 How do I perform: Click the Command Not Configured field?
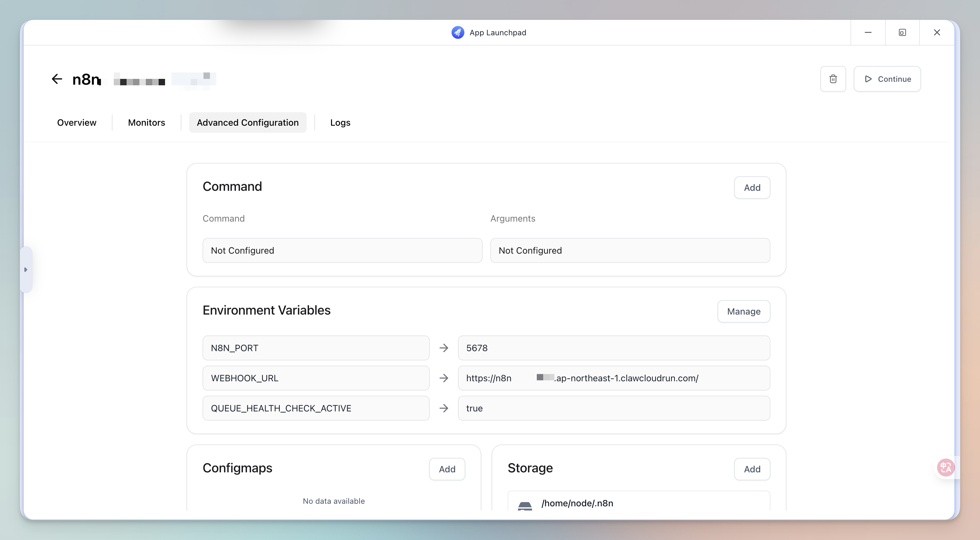pos(342,250)
